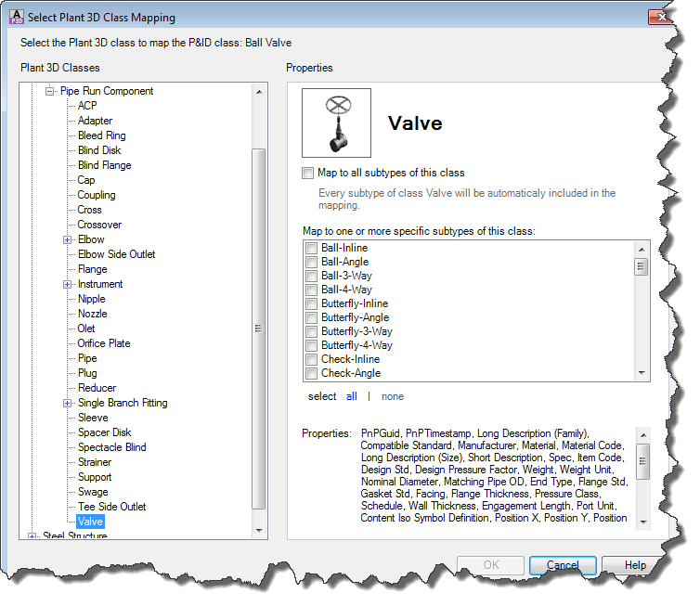Click the Valve class preview thumbnail
700x606 pixels.
point(336,122)
